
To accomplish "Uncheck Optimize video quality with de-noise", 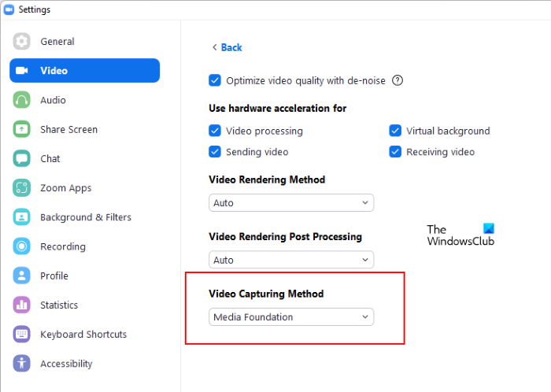I will pos(215,80).
